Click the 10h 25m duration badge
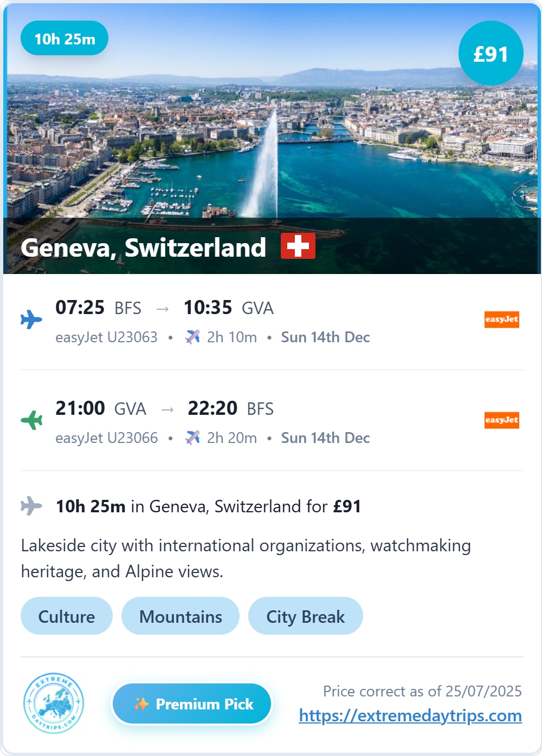This screenshot has height=756, width=542. pyautogui.click(x=64, y=38)
